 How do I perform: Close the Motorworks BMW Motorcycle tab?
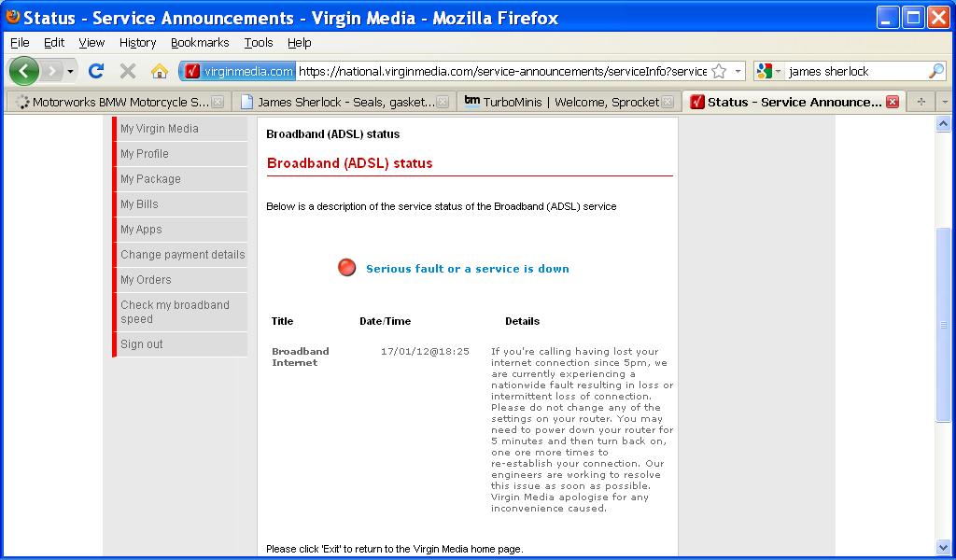(x=218, y=102)
